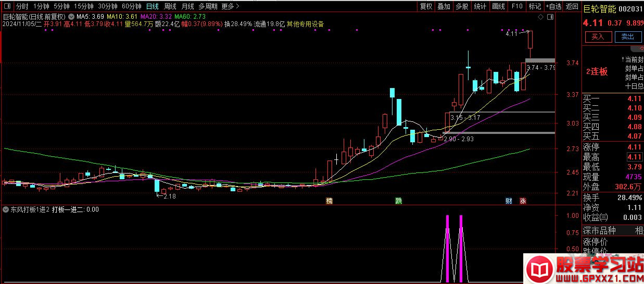Viewport: 644px width, 284px height.
Task: Click the MA20: 3.32 indicator label
Action: point(156,17)
